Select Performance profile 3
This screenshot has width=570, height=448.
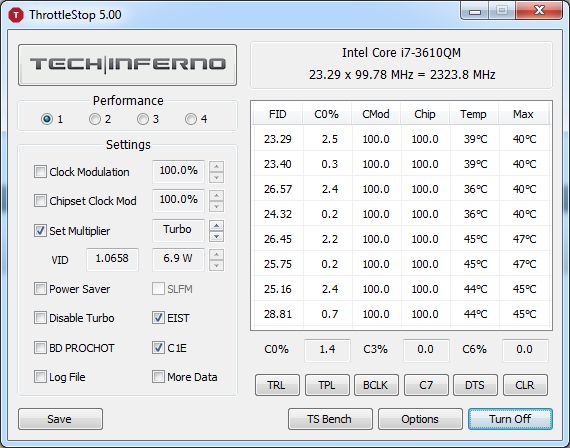point(143,119)
